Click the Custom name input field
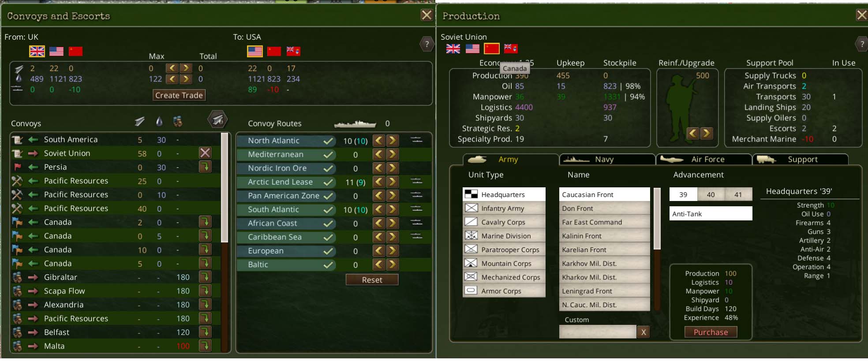868x361 pixels. pyautogui.click(x=598, y=332)
